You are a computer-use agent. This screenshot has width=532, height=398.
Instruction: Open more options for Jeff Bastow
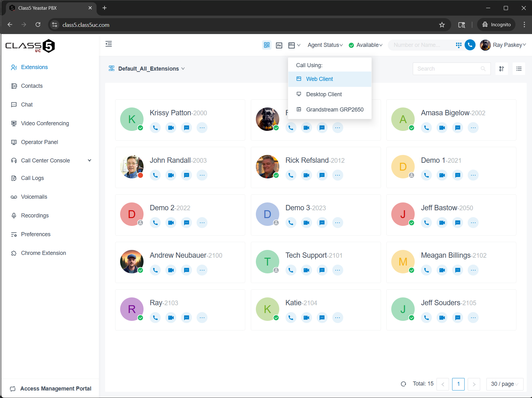(473, 222)
